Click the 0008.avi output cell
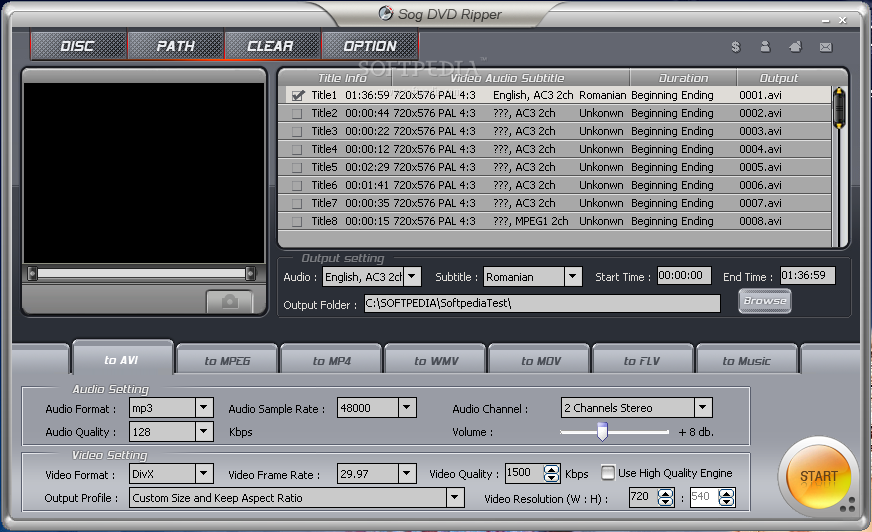This screenshot has height=532, width=872. [x=760, y=221]
